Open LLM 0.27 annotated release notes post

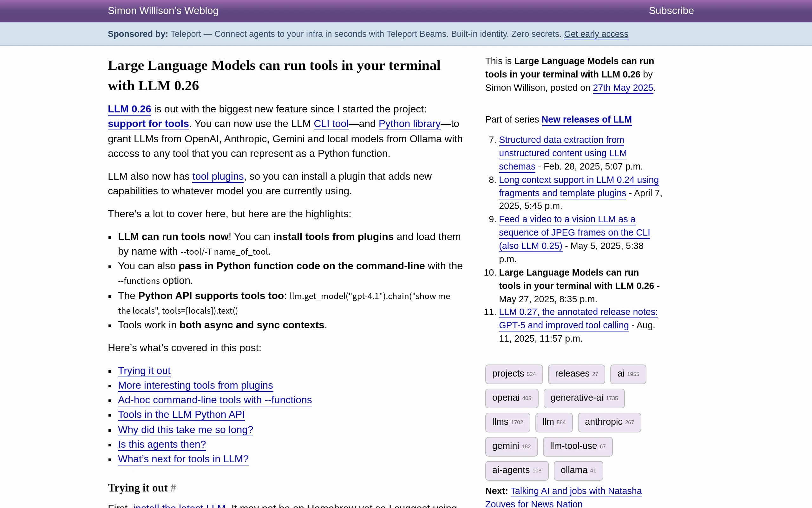pos(578,318)
